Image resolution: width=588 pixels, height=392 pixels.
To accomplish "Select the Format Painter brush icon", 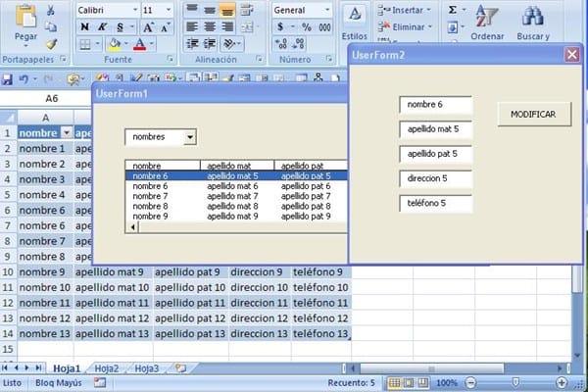I will 51,44.
